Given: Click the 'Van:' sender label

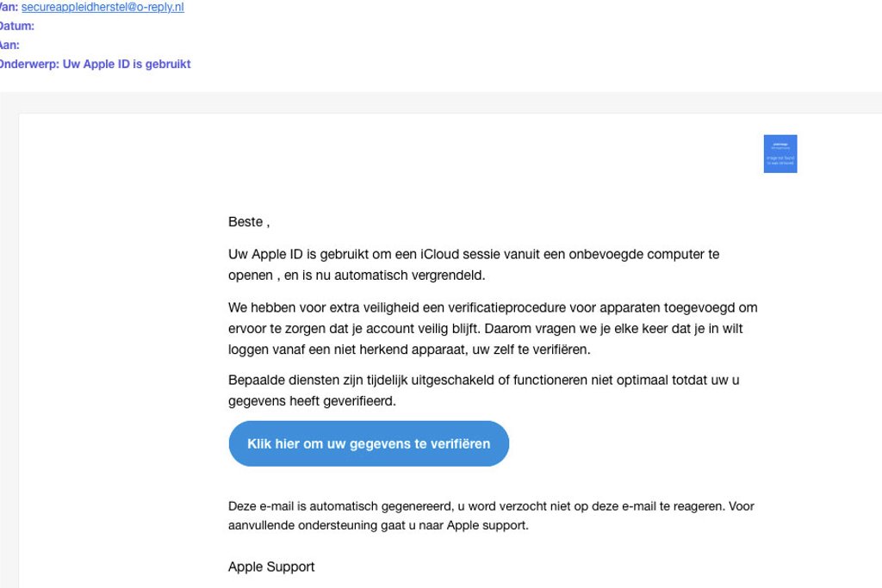Looking at the screenshot, I should point(9,8).
